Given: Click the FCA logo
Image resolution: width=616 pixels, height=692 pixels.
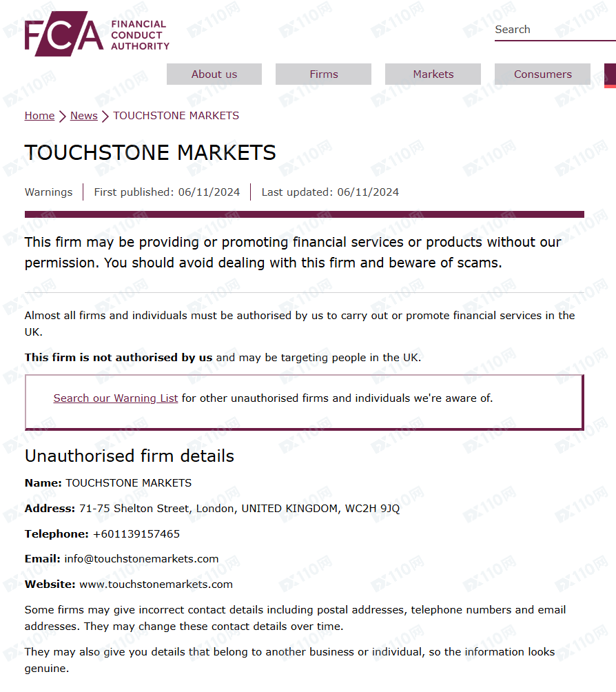Looking at the screenshot, I should [x=96, y=34].
